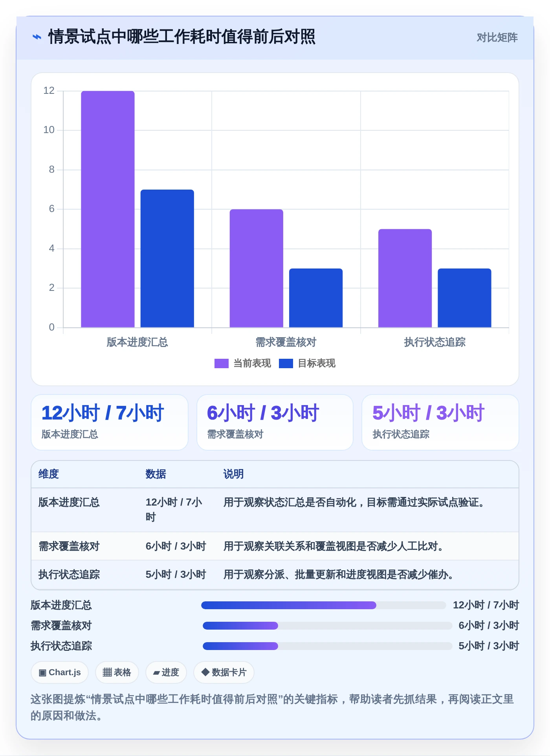Screen dimensions: 550x756
Task: Select the 数据卡片 tag chip
Action: tap(224, 672)
